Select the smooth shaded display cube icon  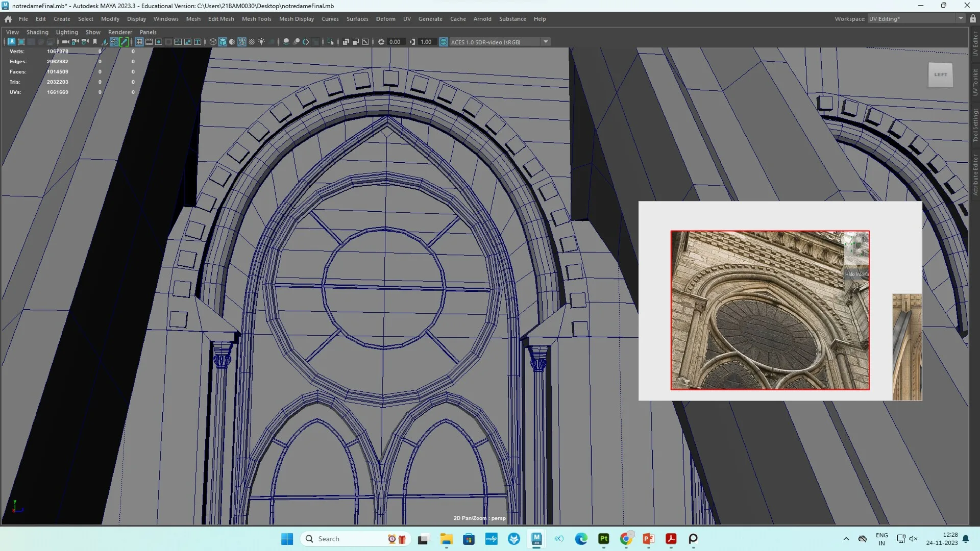[x=223, y=42]
